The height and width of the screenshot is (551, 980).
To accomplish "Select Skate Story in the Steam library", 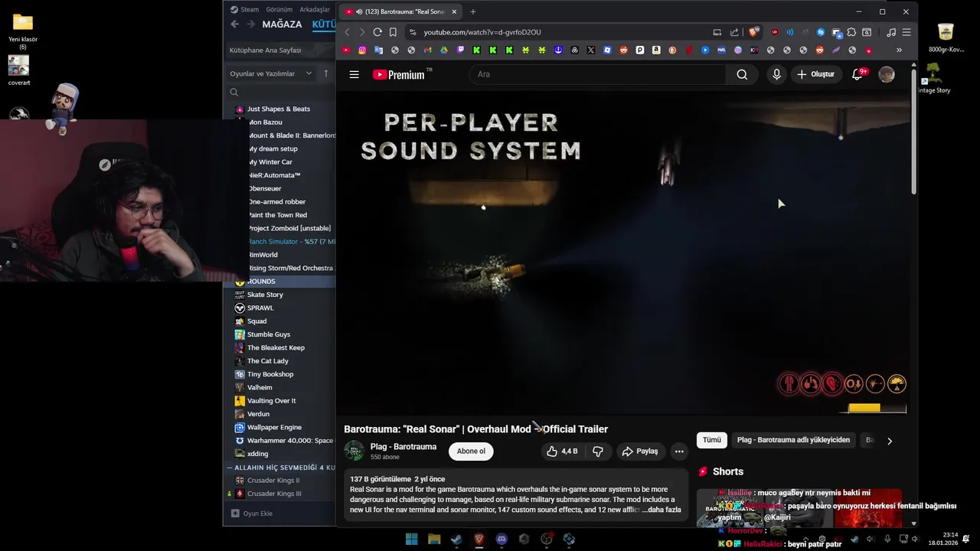I will pyautogui.click(x=265, y=295).
